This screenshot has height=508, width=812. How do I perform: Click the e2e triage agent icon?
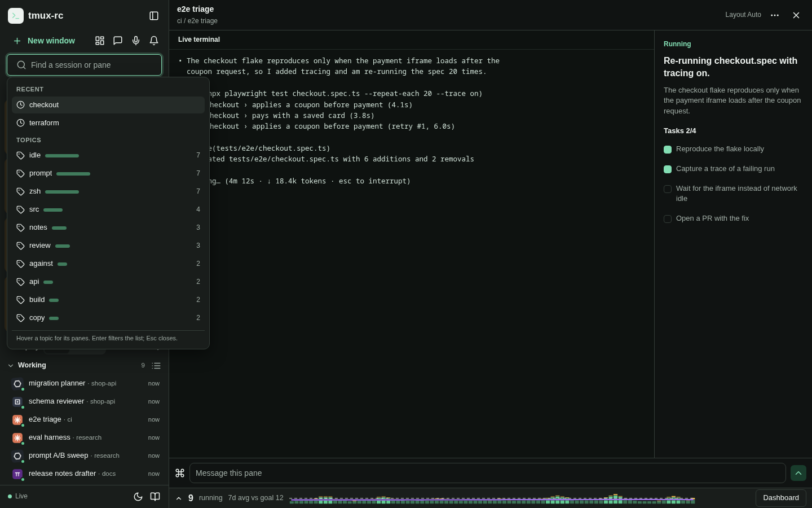click(17, 420)
